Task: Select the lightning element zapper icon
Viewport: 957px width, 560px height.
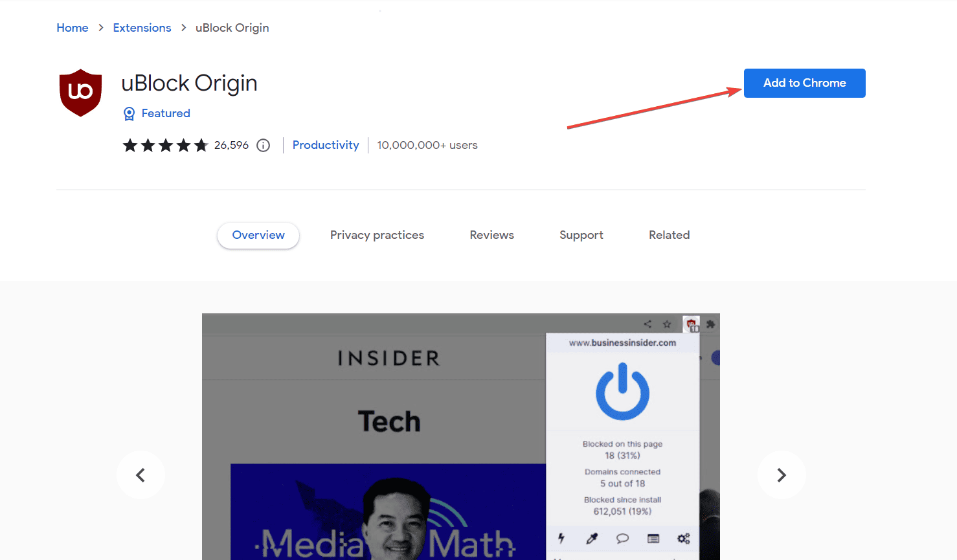Action: click(561, 539)
